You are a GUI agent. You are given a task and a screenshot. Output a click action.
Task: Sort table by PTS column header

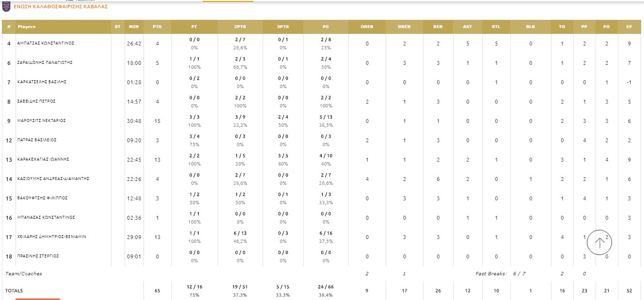tap(157, 27)
